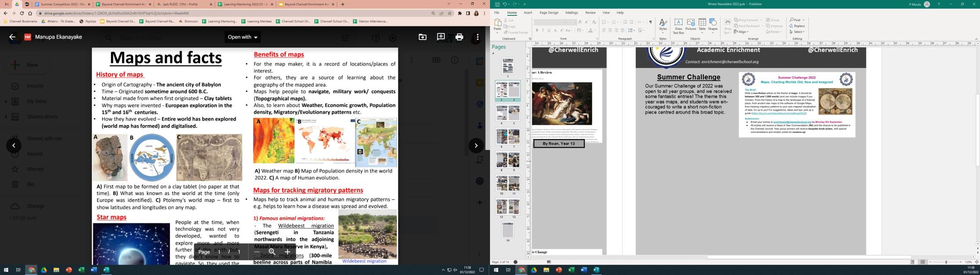Apply Underline formatting in Publisher ribbon
Screen dimensions: 980x275
pos(549,30)
